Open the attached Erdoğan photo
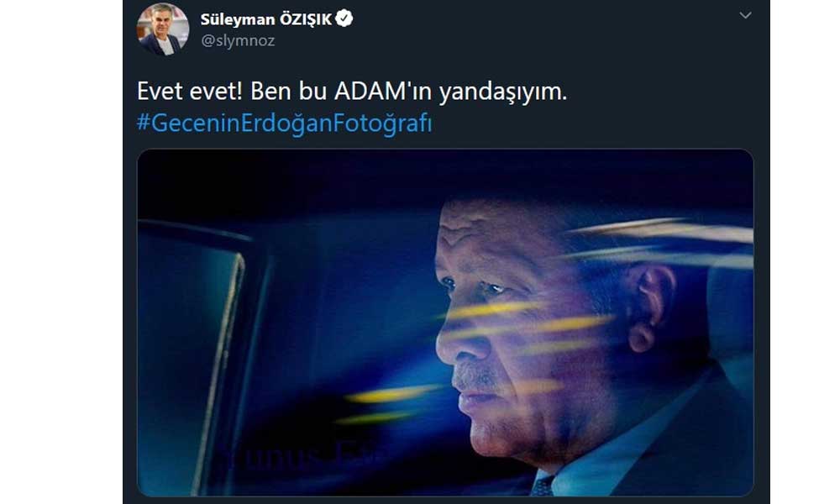Image resolution: width=840 pixels, height=504 pixels. 445,323
